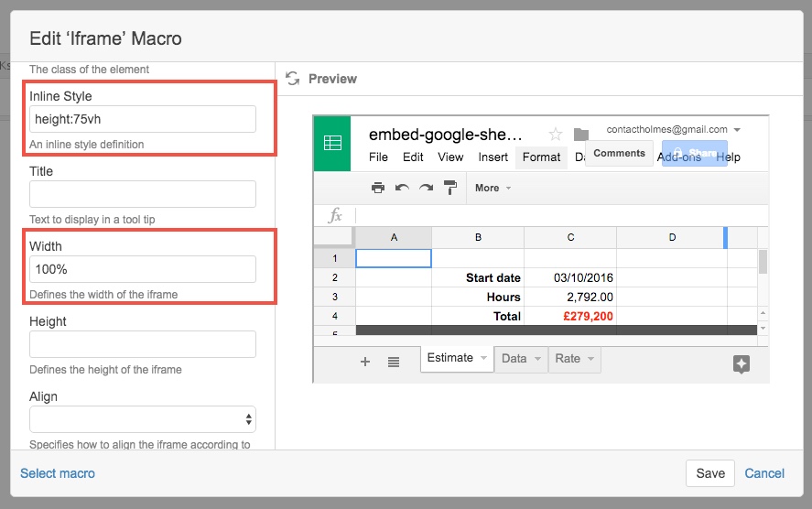Open the all sheets list icon
Viewport: 812px width, 509px height.
pos(393,362)
